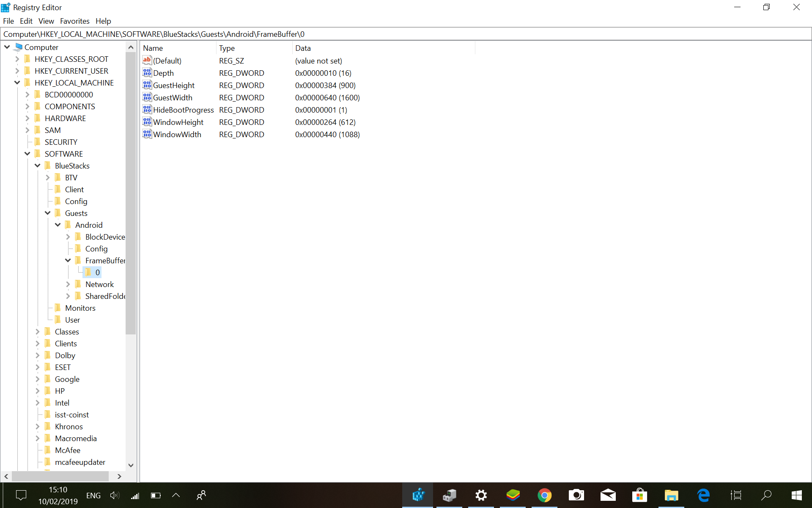Open the Mail app on taskbar
Screen dimensions: 812x508
tap(608, 495)
